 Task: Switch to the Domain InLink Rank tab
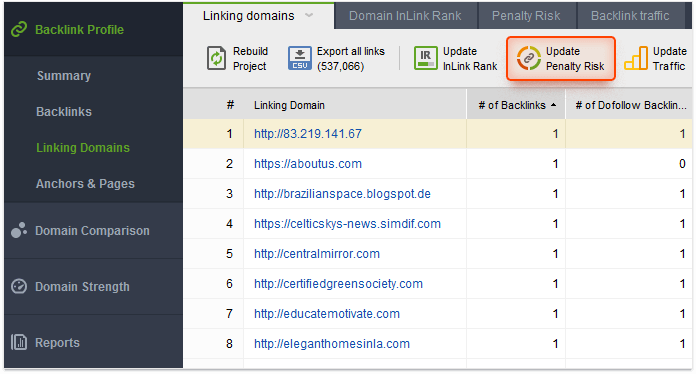click(405, 16)
